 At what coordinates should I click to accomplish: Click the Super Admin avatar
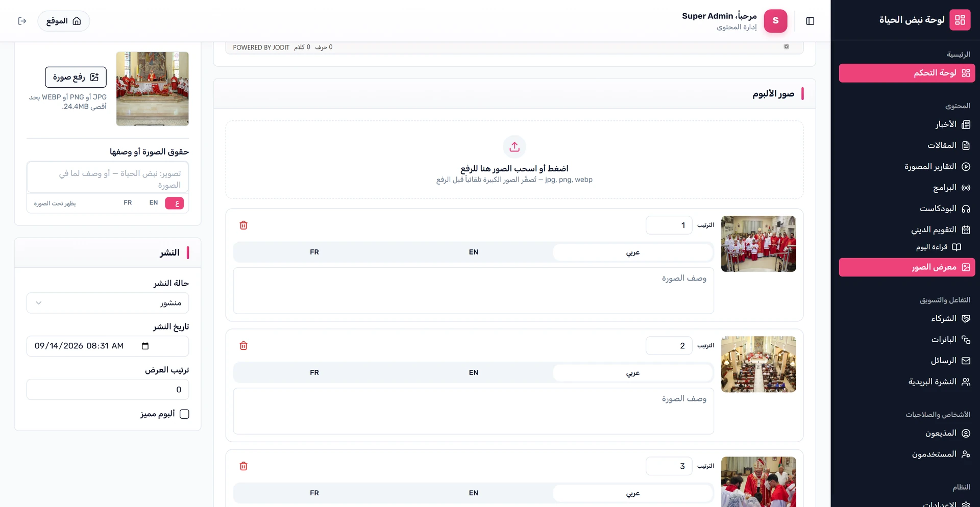click(x=775, y=21)
